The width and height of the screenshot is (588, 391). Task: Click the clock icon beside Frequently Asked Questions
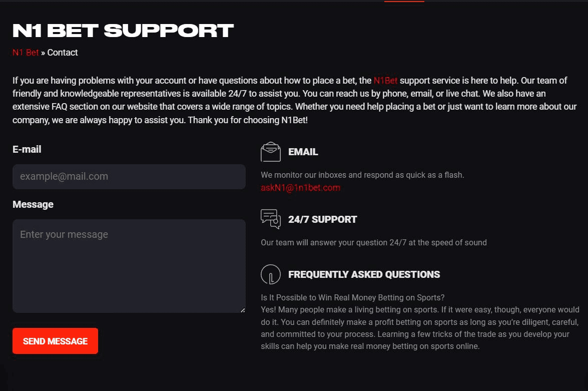[x=271, y=274]
